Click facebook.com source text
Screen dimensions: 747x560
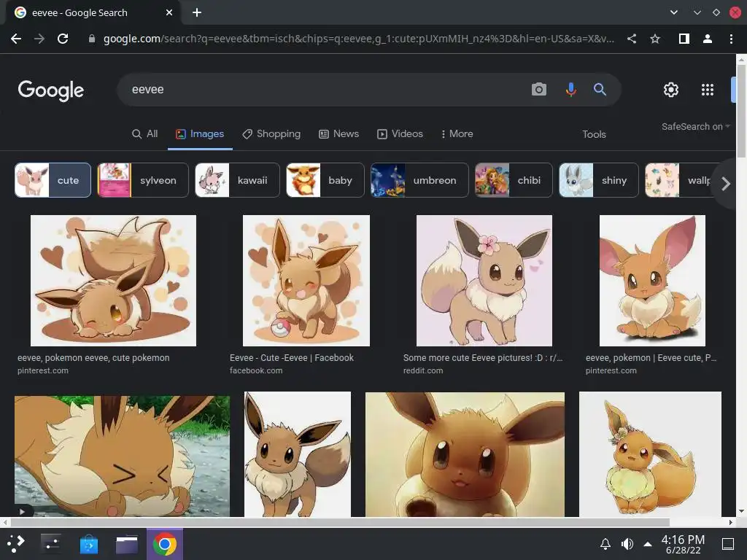coord(256,370)
